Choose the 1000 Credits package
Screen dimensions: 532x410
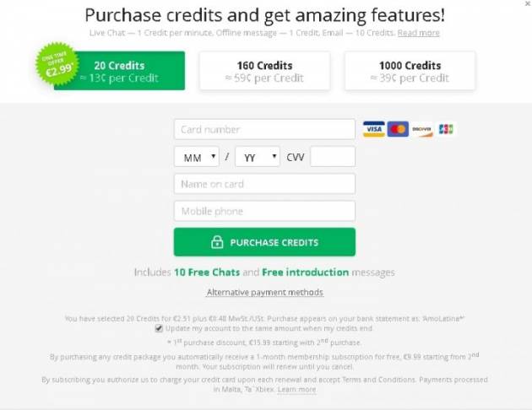pyautogui.click(x=410, y=71)
